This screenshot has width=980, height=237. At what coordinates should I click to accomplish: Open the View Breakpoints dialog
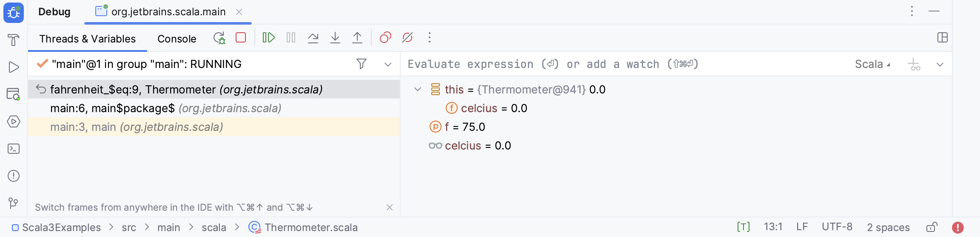point(385,38)
